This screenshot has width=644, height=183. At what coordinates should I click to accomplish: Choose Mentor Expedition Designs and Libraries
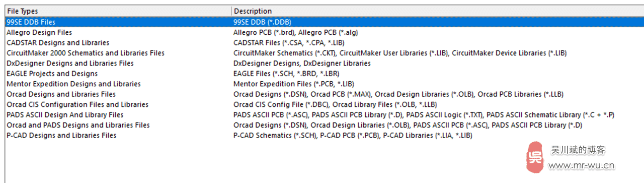point(73,84)
